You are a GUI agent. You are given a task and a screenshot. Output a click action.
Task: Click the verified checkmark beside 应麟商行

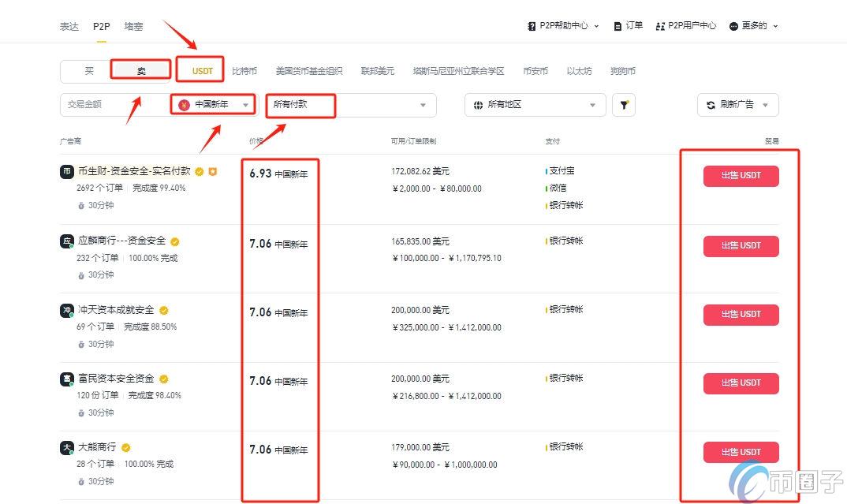[175, 241]
